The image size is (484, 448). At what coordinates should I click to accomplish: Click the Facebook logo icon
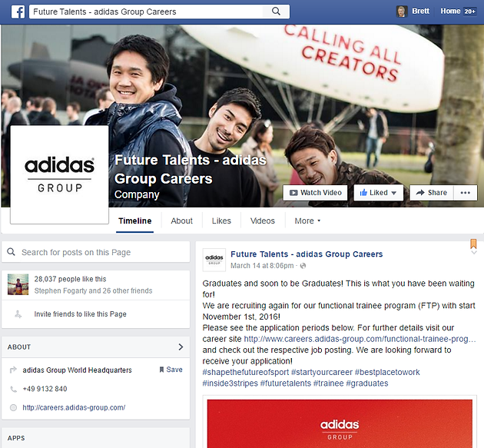coord(18,12)
